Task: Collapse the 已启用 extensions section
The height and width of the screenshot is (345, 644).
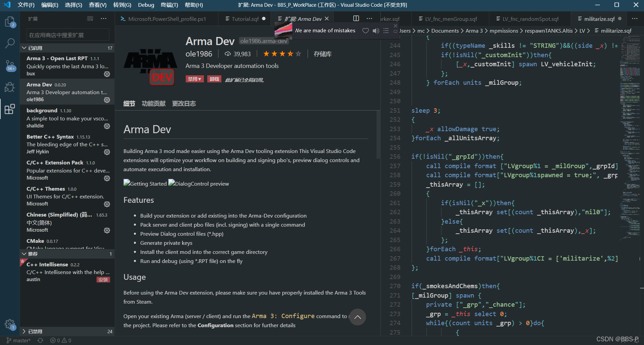Action: point(67,48)
